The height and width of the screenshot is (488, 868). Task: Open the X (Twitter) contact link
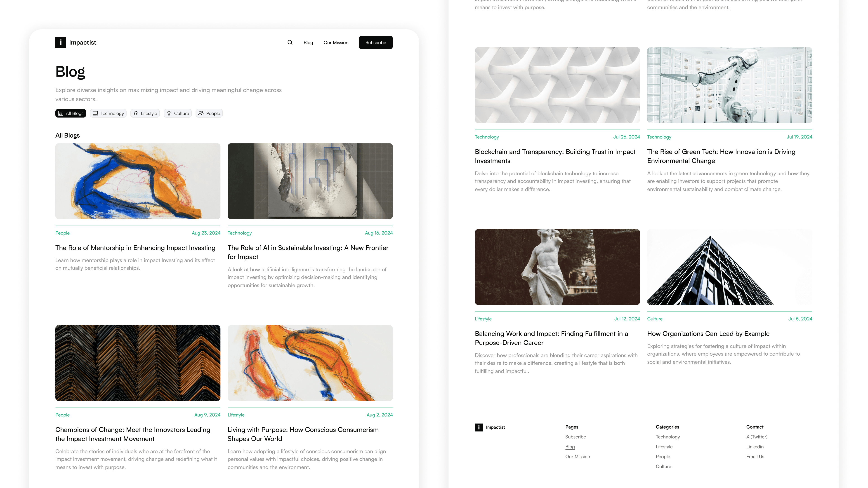pos(757,437)
